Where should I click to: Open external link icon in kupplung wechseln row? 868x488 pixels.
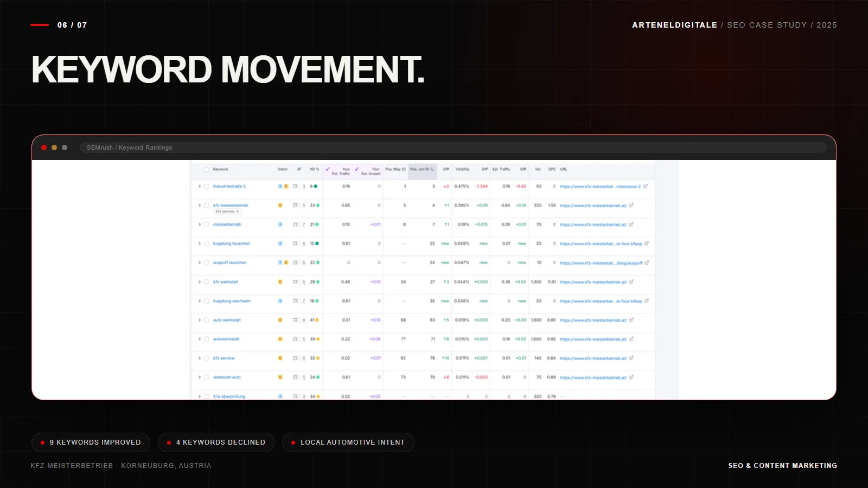(647, 301)
